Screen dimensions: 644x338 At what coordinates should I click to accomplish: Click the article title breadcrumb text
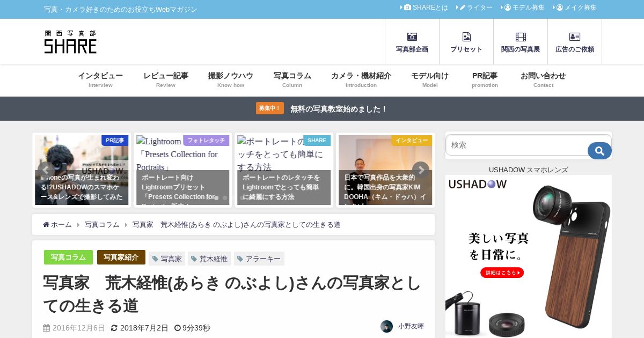coord(237,225)
